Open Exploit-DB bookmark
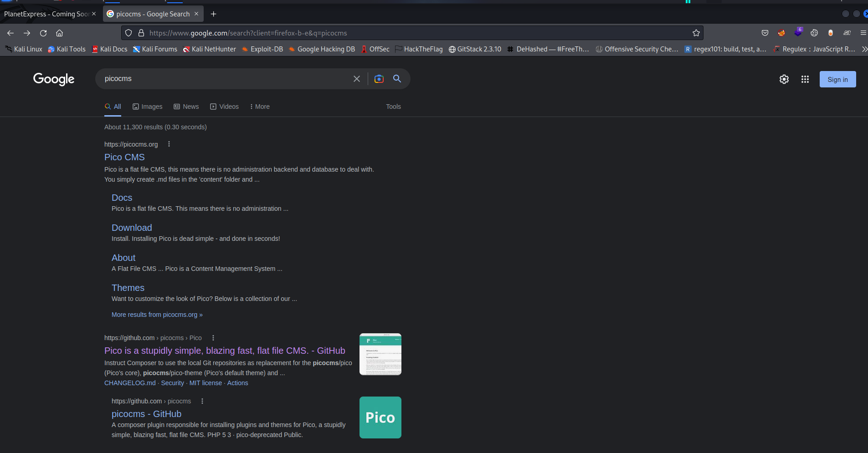Viewport: 868px width, 453px height. (x=262, y=49)
